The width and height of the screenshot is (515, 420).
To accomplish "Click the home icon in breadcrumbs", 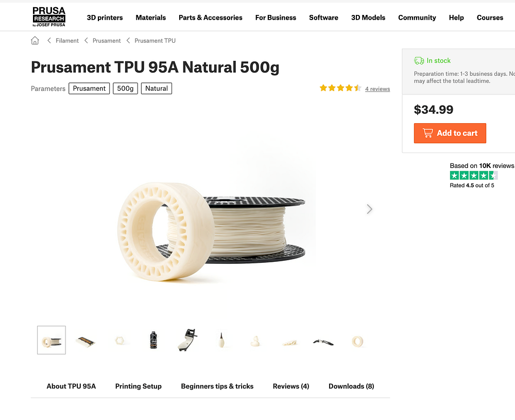I will (x=35, y=40).
